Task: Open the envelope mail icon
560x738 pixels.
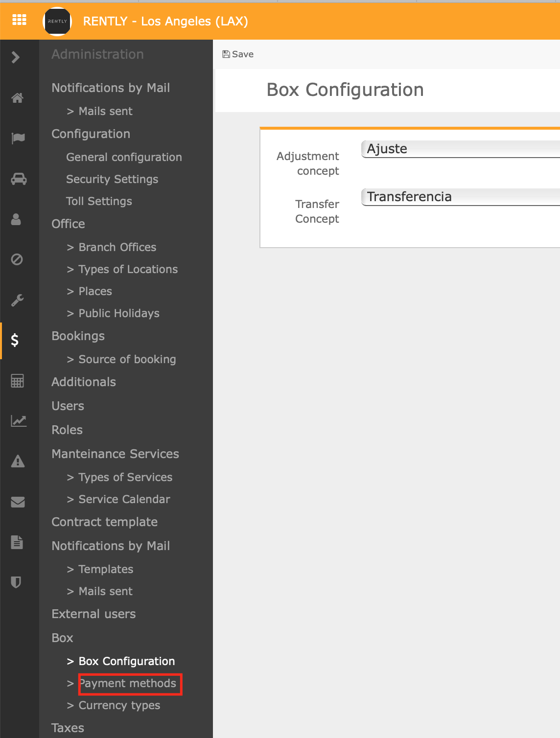Action: point(18,502)
